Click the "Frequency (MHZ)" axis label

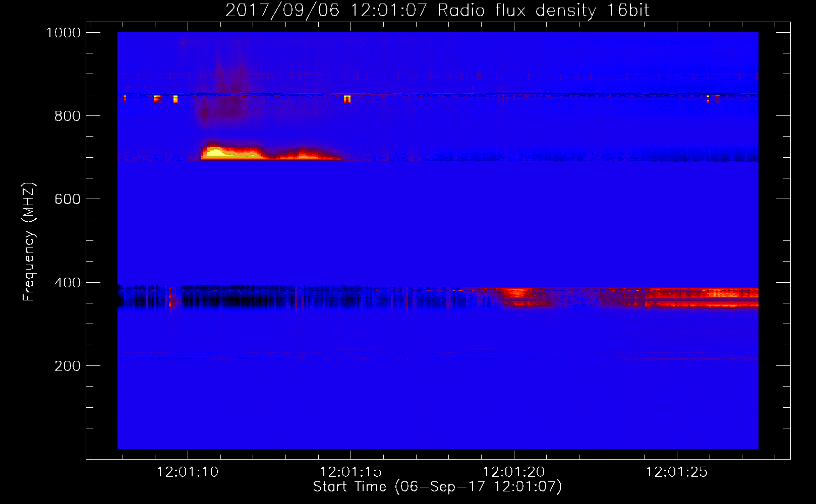tap(29, 242)
